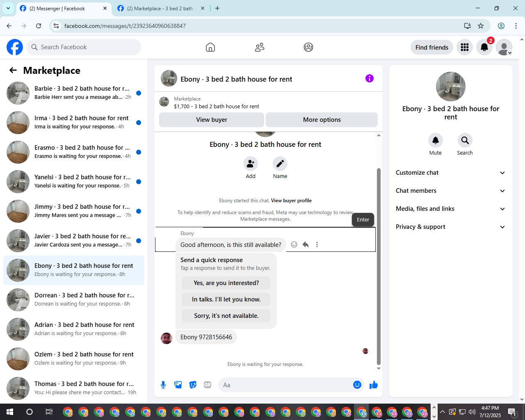525x420 pixels.
Task: Open Barbie's conversation
Action: tap(74, 93)
